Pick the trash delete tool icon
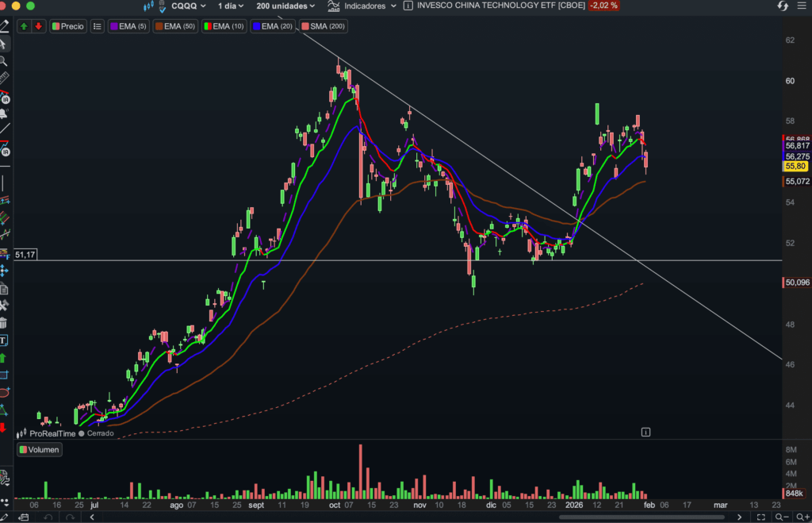 (4, 323)
